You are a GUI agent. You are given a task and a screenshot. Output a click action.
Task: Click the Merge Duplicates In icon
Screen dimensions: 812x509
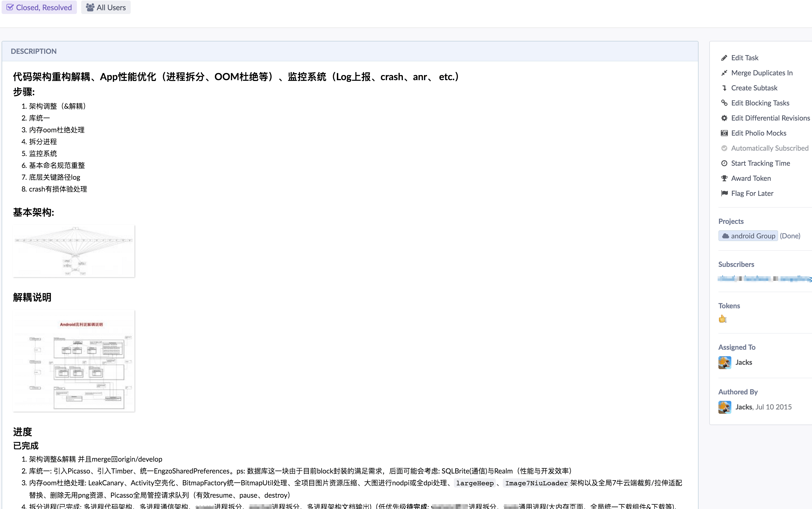point(724,73)
